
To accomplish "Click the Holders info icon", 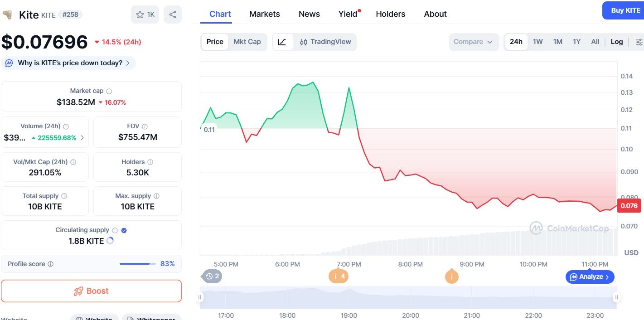I will coord(149,161).
